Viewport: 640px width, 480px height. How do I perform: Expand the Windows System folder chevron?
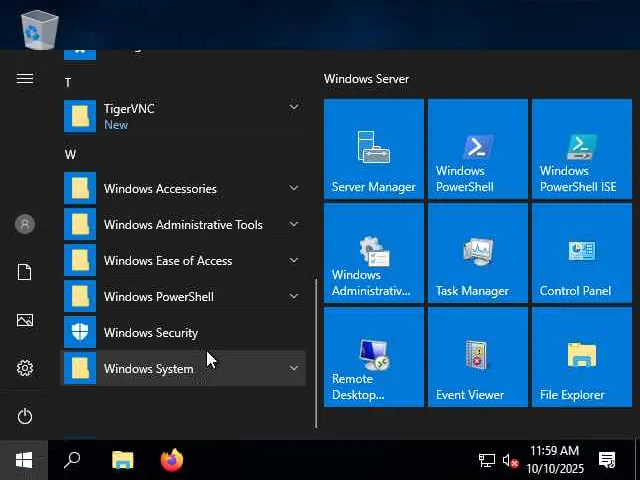[293, 368]
